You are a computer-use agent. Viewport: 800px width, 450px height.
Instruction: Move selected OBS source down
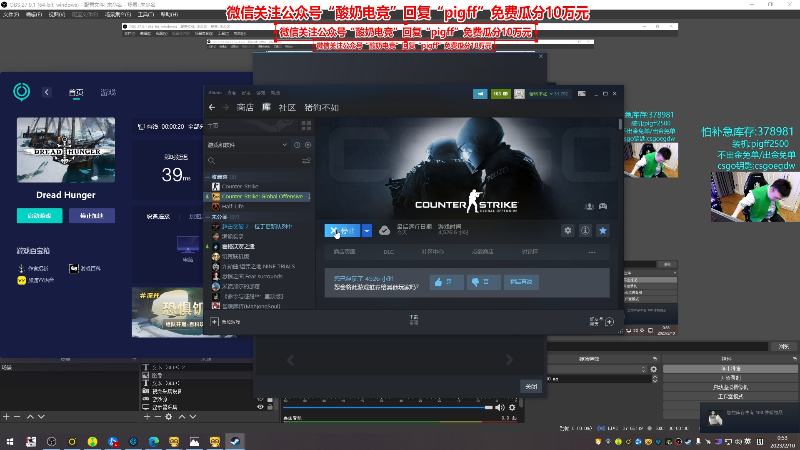coord(193,417)
